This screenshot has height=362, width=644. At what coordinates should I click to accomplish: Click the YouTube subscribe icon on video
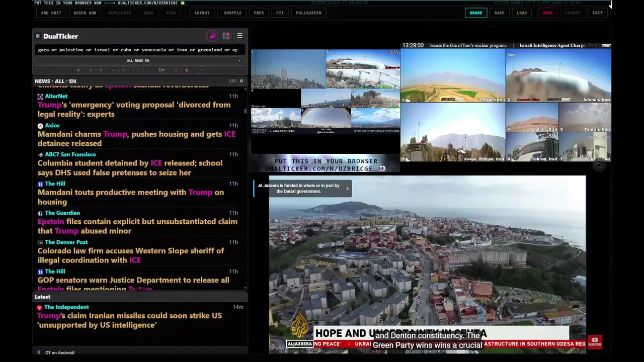tap(595, 342)
